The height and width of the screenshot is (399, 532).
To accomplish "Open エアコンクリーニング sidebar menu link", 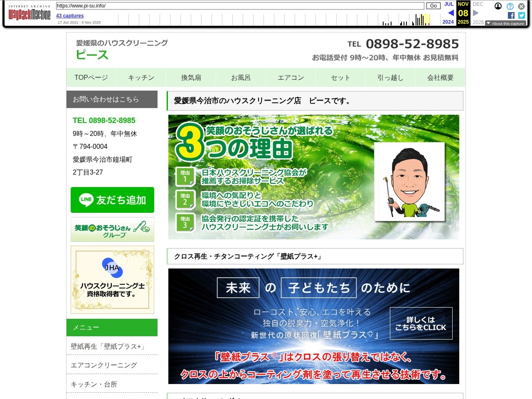I will point(104,365).
